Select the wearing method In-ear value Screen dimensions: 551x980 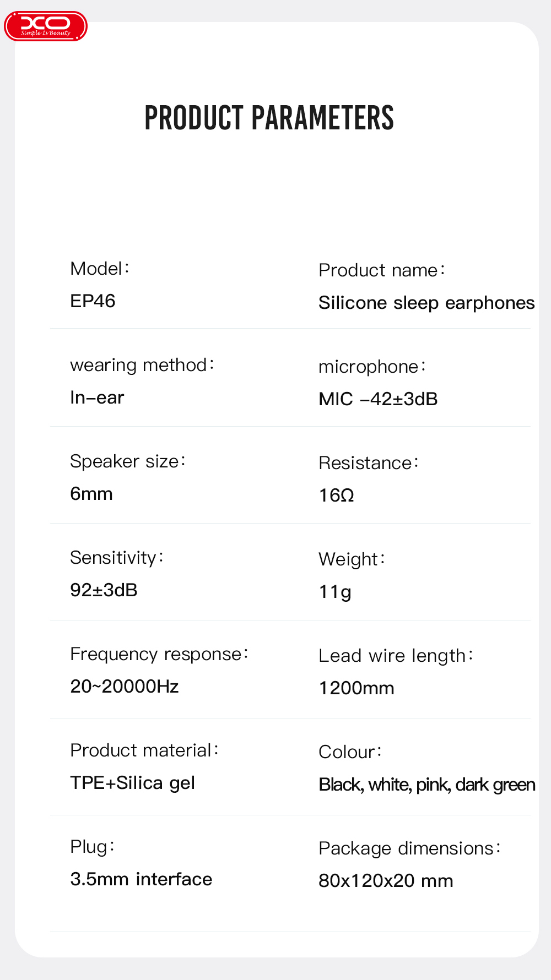click(x=97, y=398)
